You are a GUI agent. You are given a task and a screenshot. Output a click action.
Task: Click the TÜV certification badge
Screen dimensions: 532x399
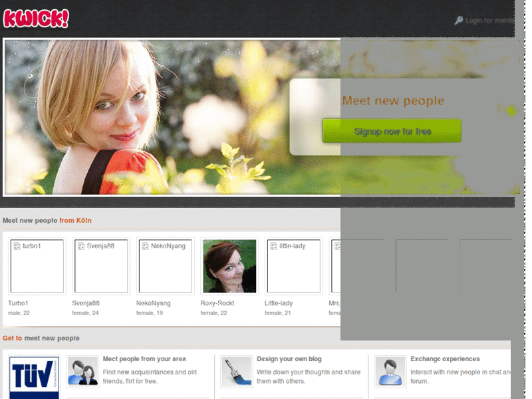pos(34,377)
